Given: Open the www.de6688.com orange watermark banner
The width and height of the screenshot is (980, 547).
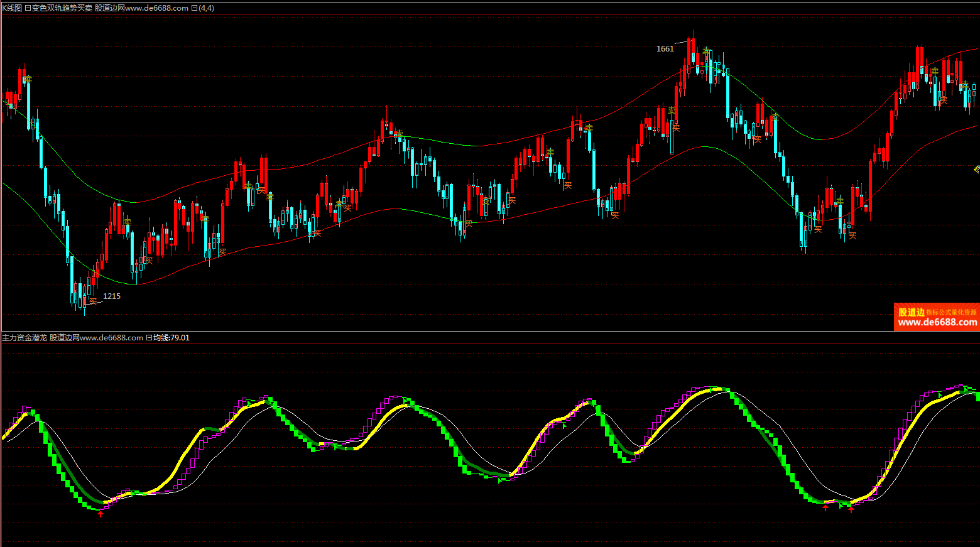Looking at the screenshot, I should (937, 317).
